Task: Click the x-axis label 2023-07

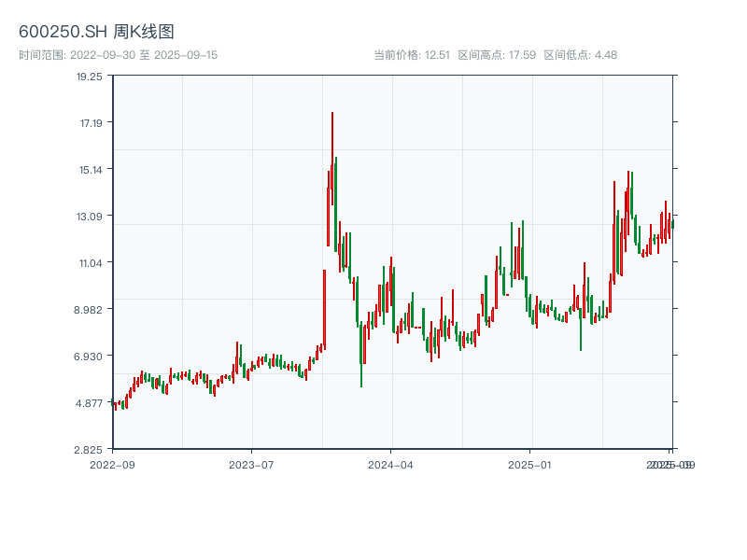Action: point(251,465)
